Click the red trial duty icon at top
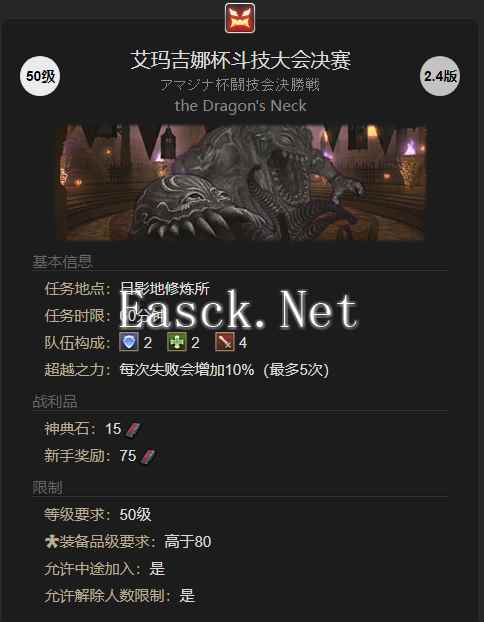Screen dimensions: 484x622 pyautogui.click(x=240, y=18)
